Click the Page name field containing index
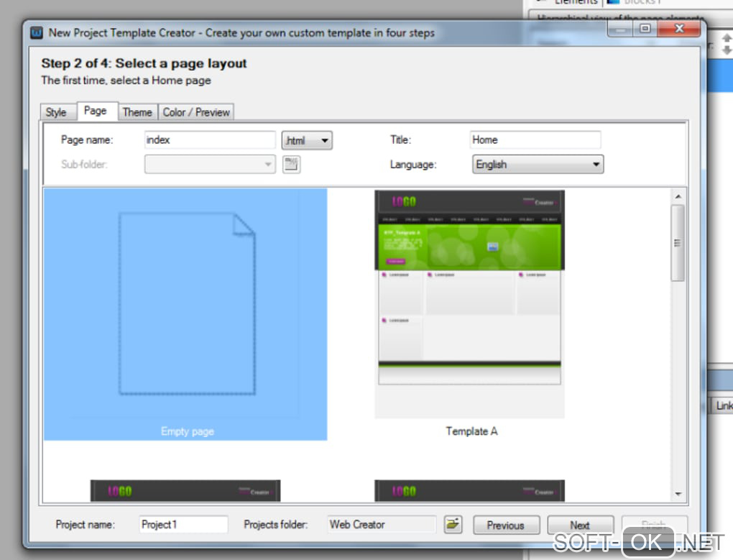Viewport: 733px width, 560px height. click(x=210, y=139)
